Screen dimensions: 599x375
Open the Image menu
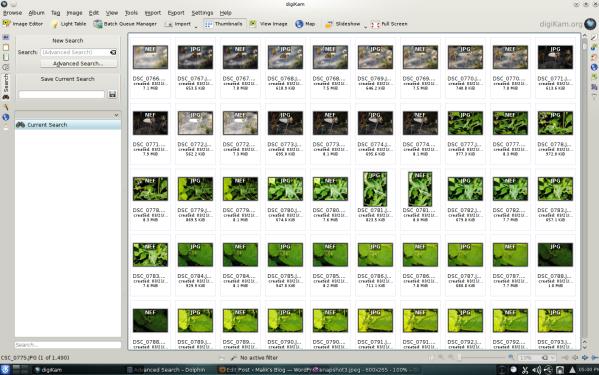74,13
